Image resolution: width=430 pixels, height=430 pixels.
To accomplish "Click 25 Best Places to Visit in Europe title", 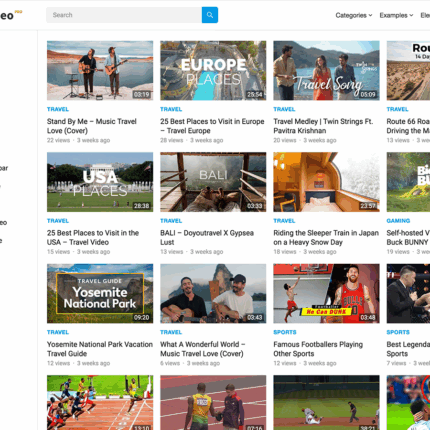I will [212, 126].
